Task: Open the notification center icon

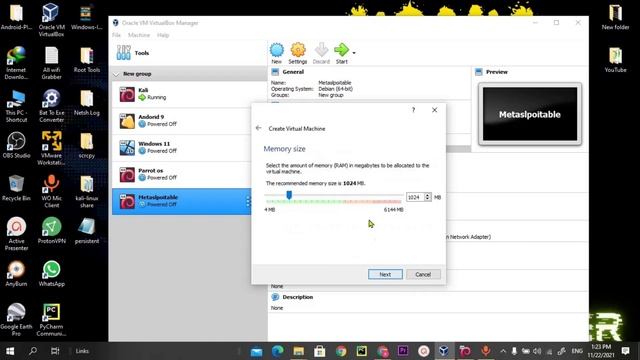Action: pyautogui.click(x=625, y=351)
